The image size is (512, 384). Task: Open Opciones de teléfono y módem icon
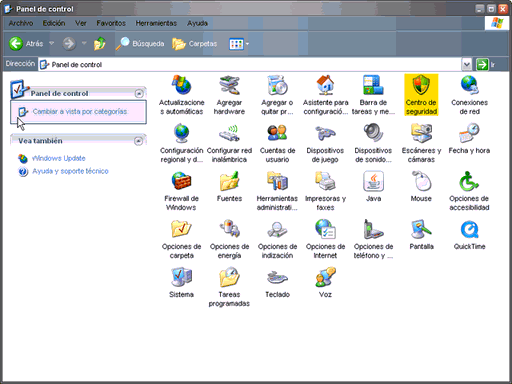coord(373,239)
